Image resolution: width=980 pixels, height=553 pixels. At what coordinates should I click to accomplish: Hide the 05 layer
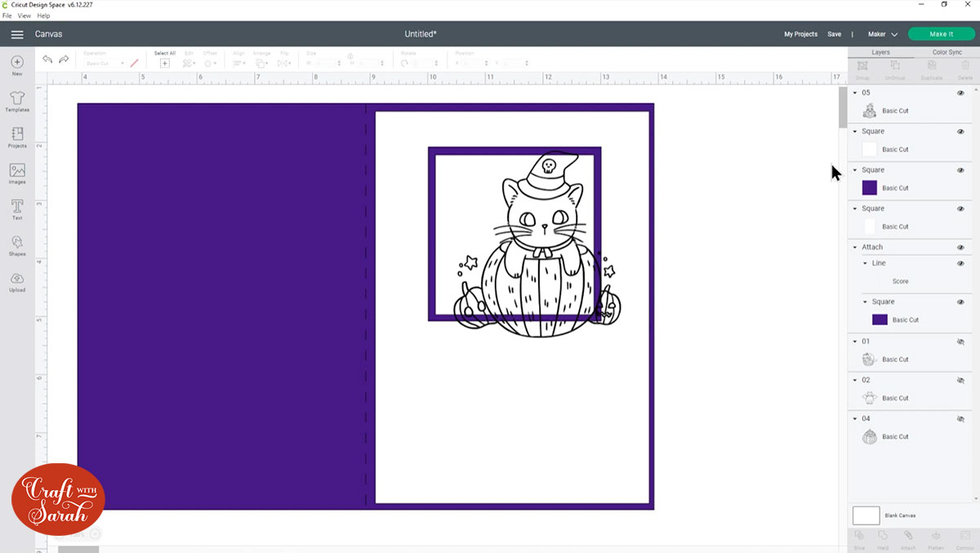960,93
